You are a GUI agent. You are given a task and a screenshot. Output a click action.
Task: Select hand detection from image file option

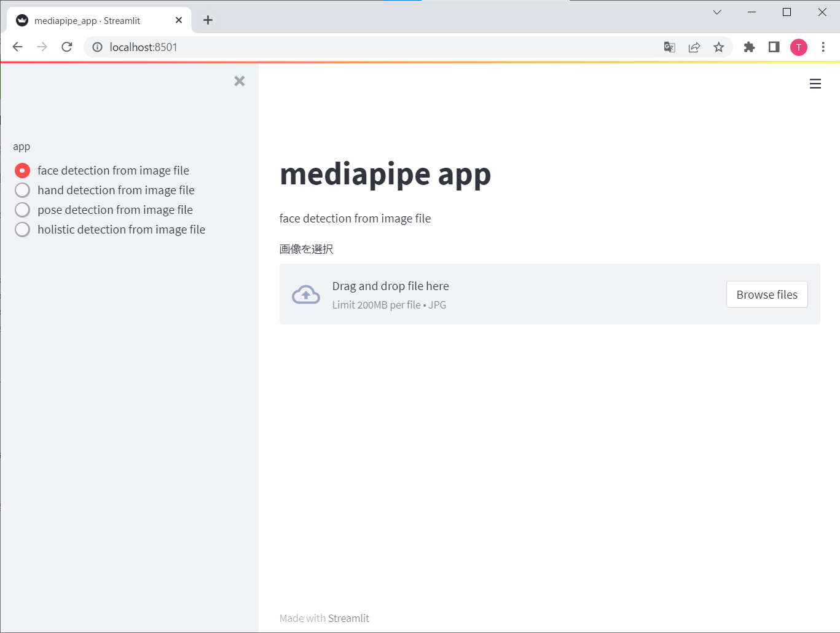click(104, 190)
